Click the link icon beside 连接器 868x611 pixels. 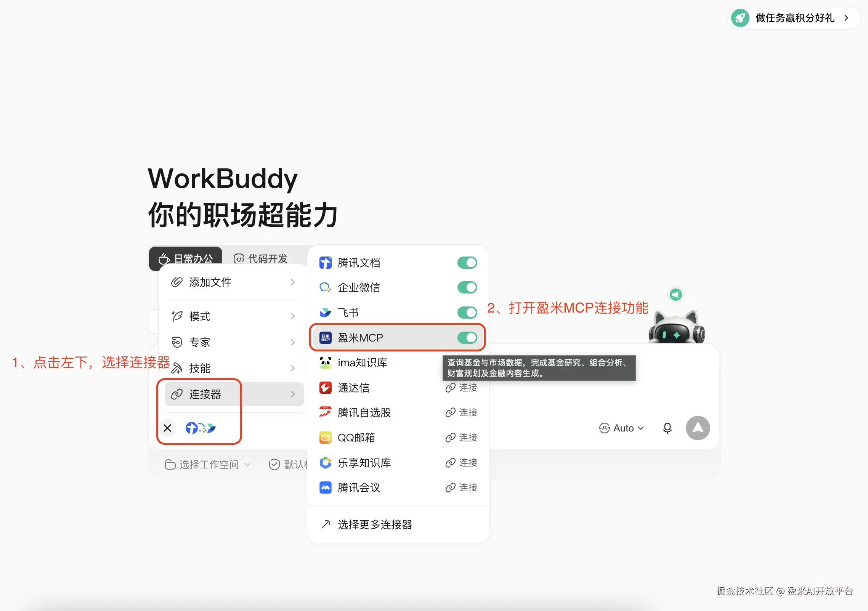pyautogui.click(x=176, y=394)
